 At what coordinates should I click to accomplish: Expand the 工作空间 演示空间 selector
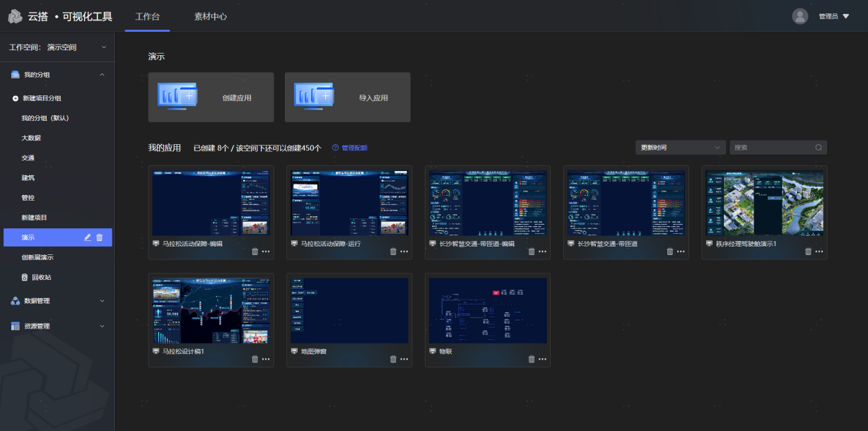click(x=104, y=47)
